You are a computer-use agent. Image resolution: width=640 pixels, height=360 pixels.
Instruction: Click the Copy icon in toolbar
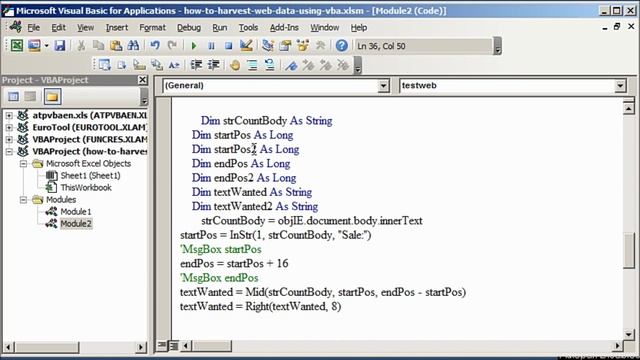click(x=98, y=45)
